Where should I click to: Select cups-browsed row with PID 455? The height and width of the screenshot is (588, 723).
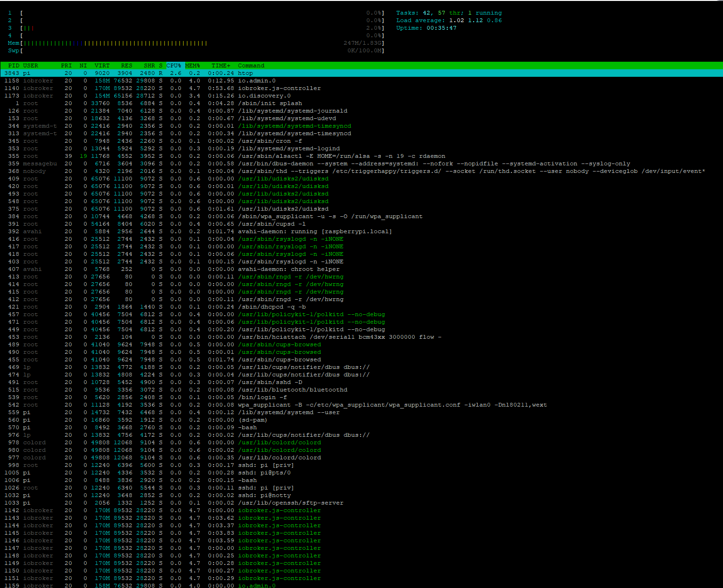[x=361, y=359]
